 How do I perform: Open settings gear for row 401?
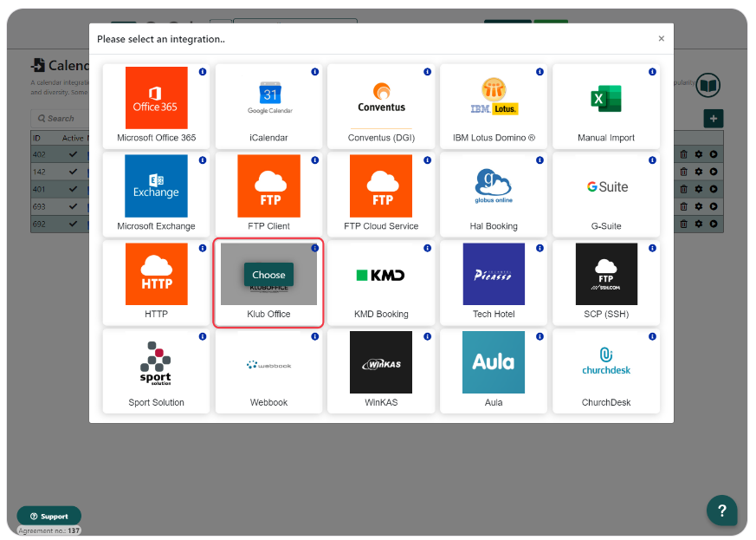(x=699, y=189)
